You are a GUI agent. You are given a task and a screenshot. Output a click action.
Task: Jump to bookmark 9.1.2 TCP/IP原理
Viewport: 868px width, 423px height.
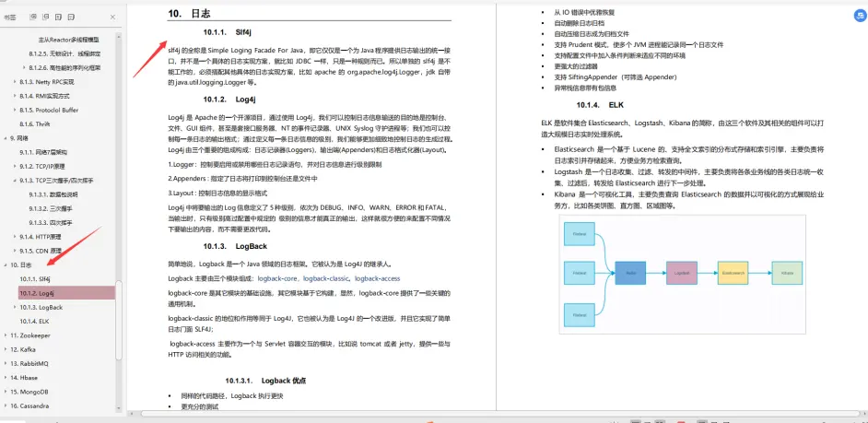pyautogui.click(x=42, y=167)
